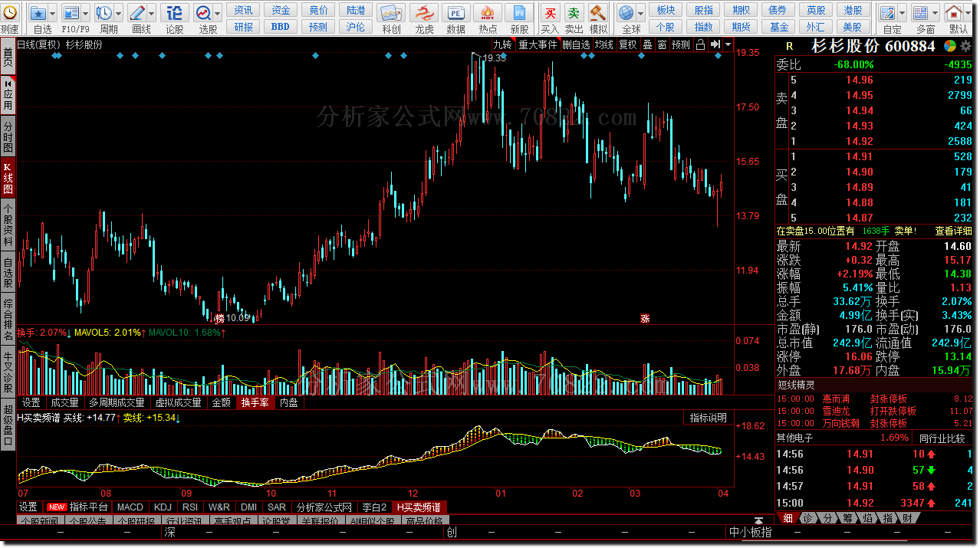
Task: Click the 14.96 sell-5 price cell
Action: [859, 80]
